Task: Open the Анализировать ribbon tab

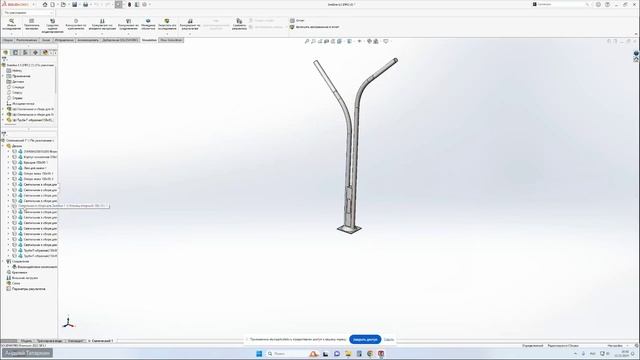Action: pyautogui.click(x=88, y=40)
